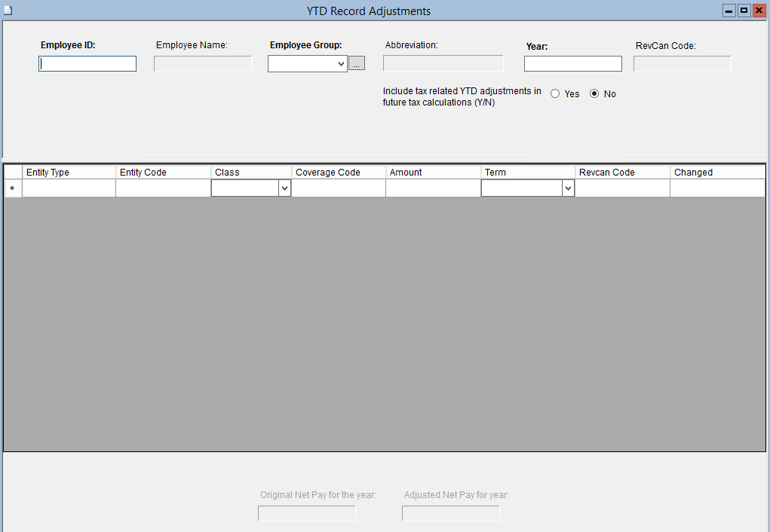The width and height of the screenshot is (770, 532).
Task: Click the Changed column header
Action: 716,173
